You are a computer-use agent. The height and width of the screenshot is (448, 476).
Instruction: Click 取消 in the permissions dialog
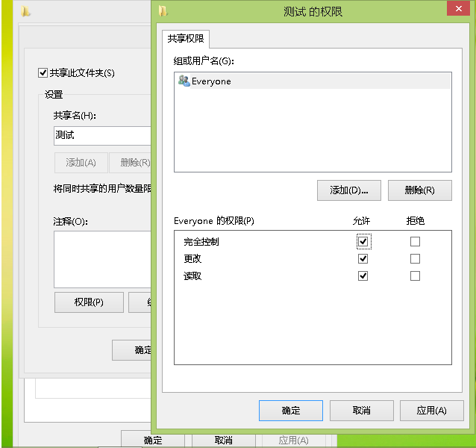coord(361,411)
